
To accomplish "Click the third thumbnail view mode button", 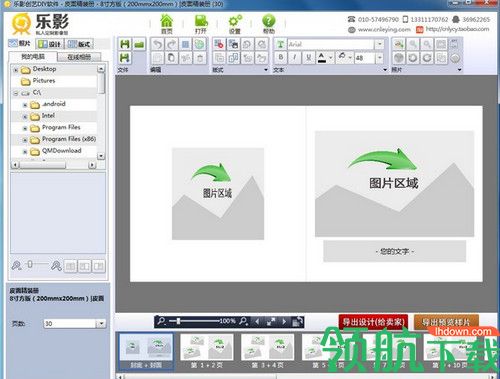I will [99, 266].
